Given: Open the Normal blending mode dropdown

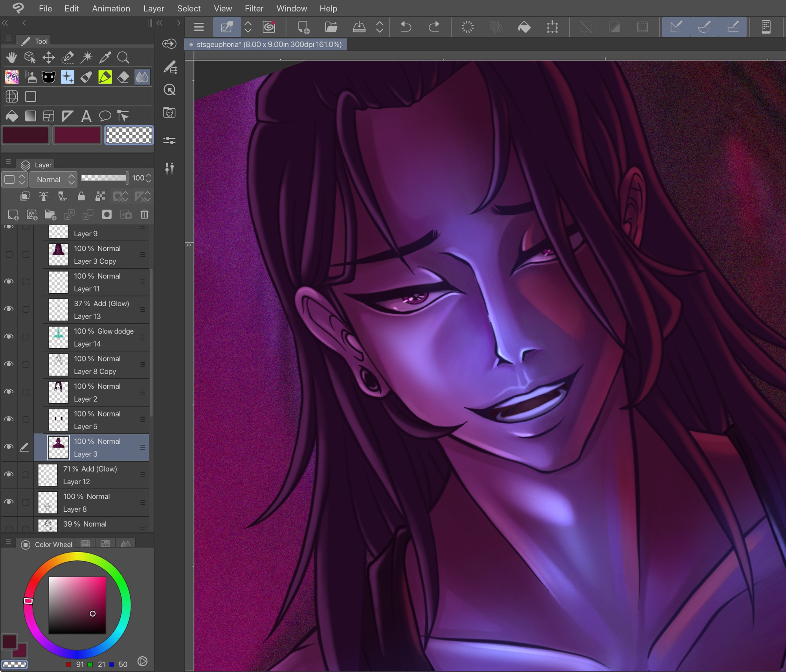Looking at the screenshot, I should point(53,180).
